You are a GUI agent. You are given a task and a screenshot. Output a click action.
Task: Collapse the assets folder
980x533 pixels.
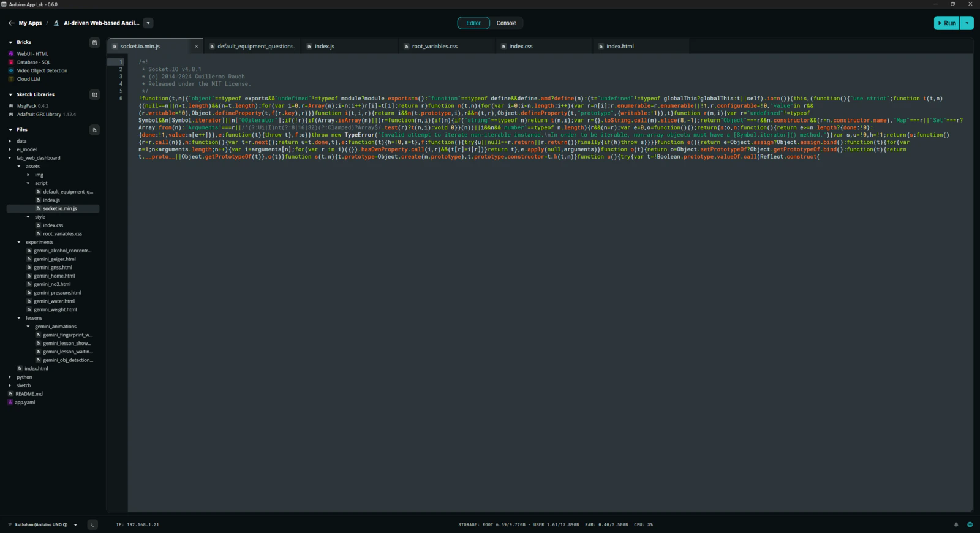[19, 167]
